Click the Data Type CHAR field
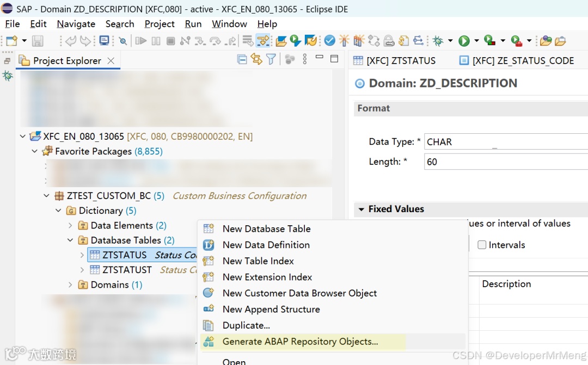 coord(506,141)
